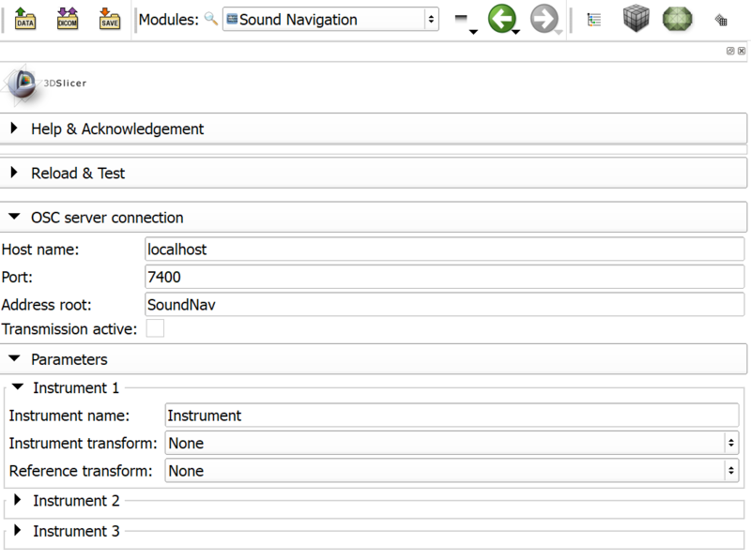Click the list-style module icon beside the forward arrow
Image resolution: width=751 pixels, height=560 pixels.
click(x=594, y=19)
